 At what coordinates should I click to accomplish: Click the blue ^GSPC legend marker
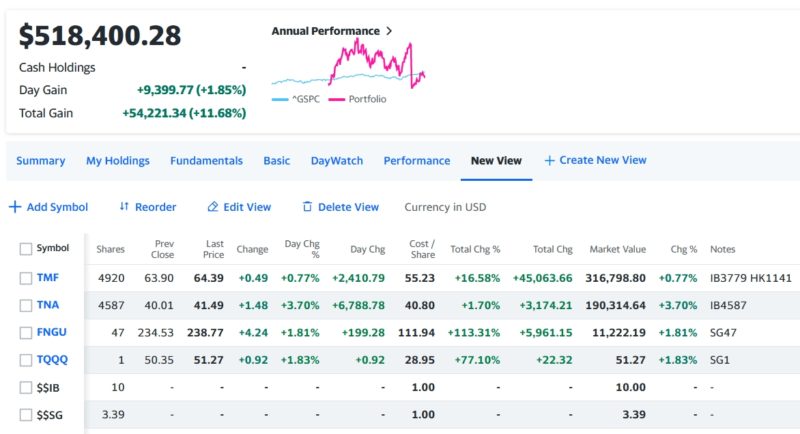click(280, 99)
